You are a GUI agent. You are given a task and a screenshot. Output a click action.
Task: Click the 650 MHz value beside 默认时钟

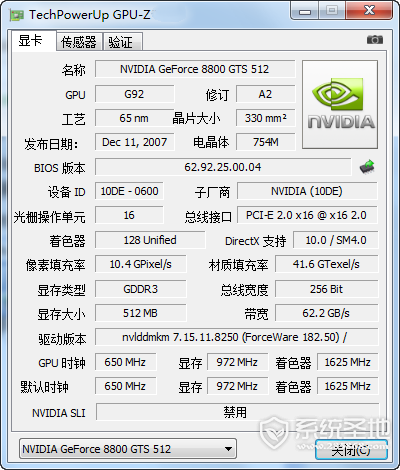point(125,386)
